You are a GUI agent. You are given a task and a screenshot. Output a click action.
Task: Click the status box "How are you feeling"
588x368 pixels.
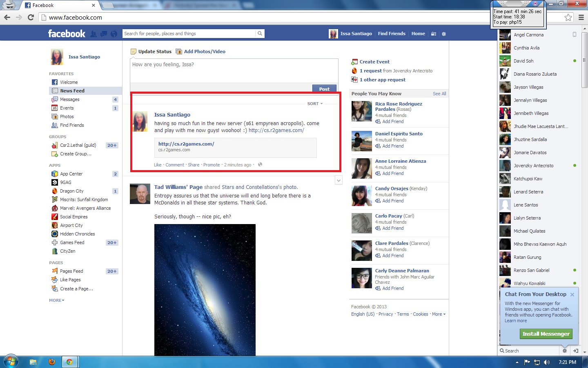pyautogui.click(x=234, y=70)
